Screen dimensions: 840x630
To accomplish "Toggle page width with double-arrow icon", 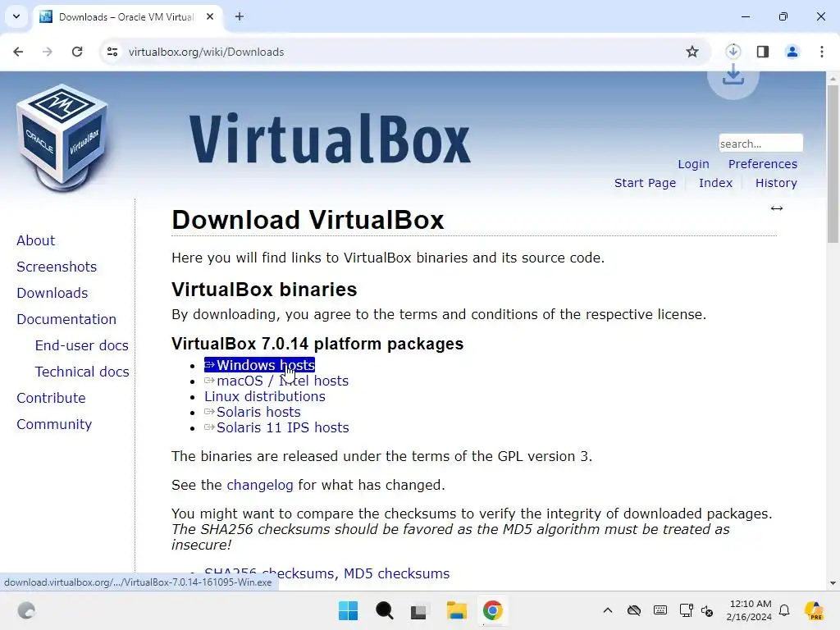I will (777, 208).
